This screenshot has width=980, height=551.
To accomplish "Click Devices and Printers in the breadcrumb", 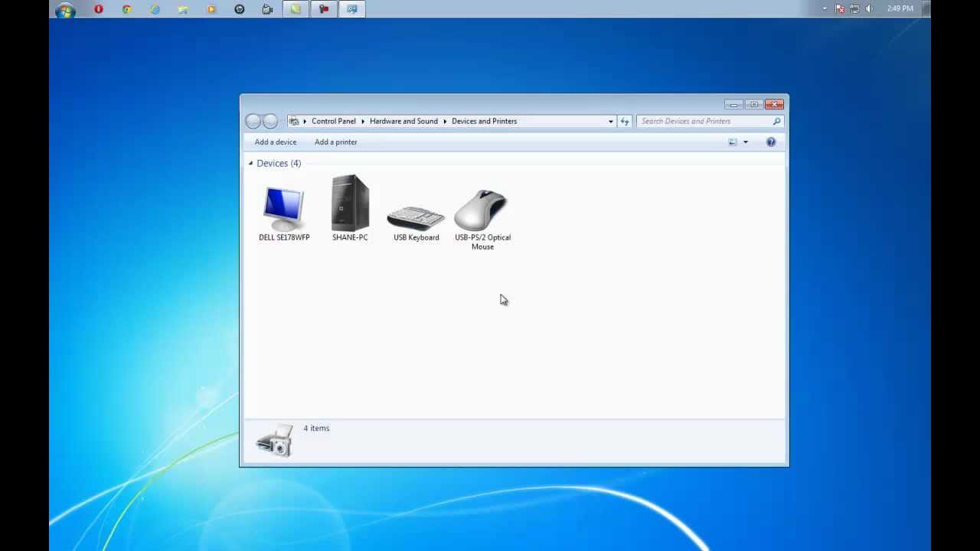I will coord(484,121).
